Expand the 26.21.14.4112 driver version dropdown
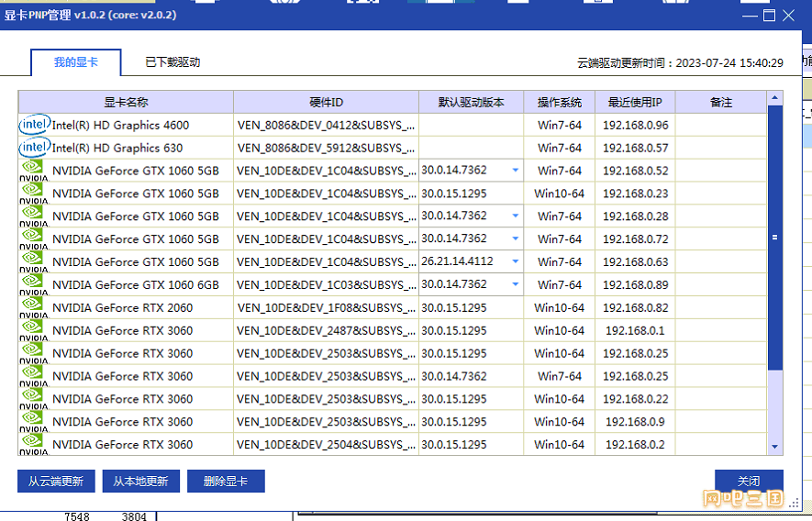 pos(516,261)
